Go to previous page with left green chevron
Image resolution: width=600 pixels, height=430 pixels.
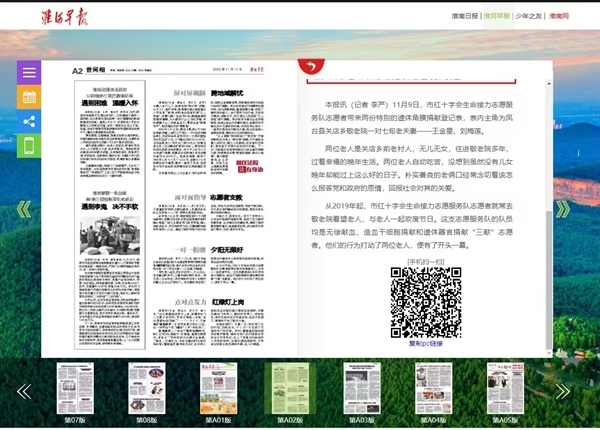23,209
